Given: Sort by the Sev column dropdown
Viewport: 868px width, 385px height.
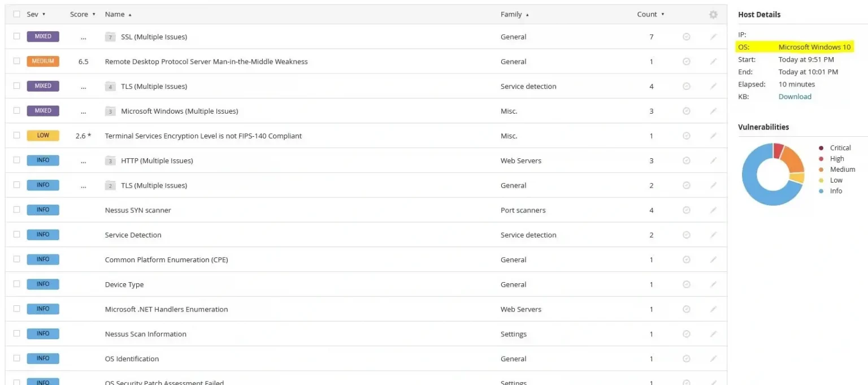Looking at the screenshot, I should (x=36, y=14).
